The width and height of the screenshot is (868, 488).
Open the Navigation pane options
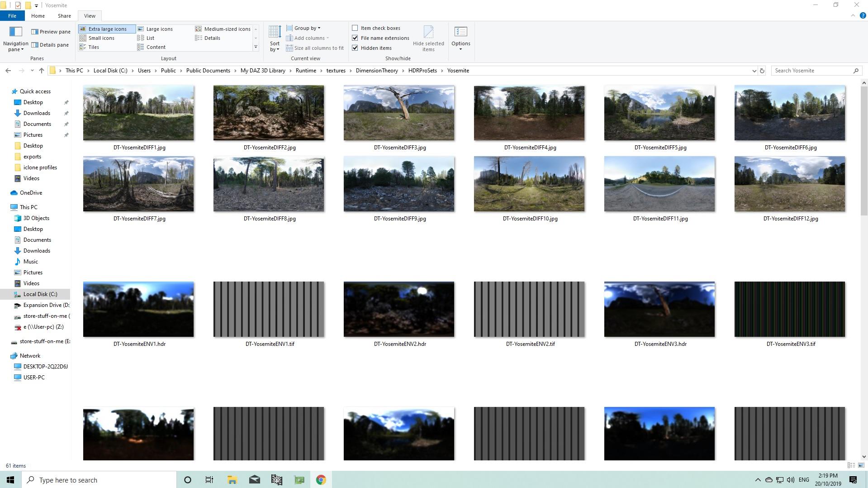point(15,39)
